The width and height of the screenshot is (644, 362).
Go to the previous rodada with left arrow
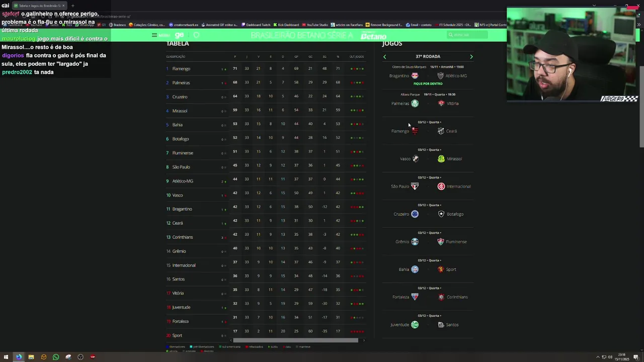pyautogui.click(x=385, y=57)
